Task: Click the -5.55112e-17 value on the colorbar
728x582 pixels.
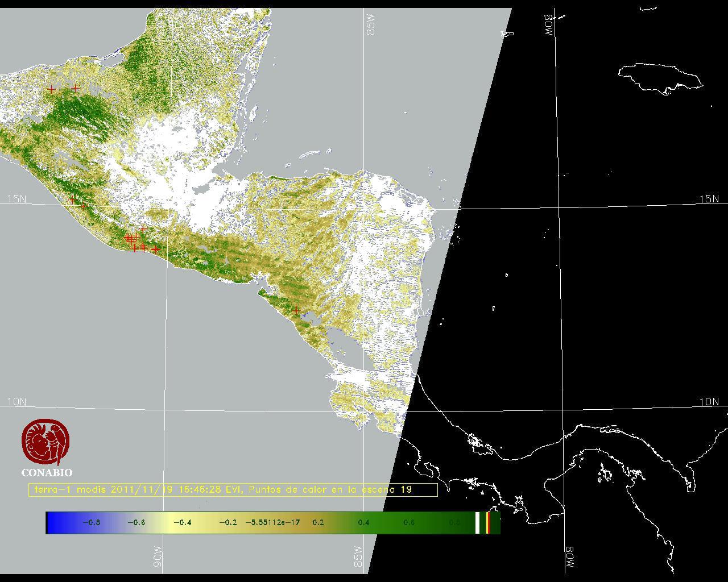Action: (272, 522)
